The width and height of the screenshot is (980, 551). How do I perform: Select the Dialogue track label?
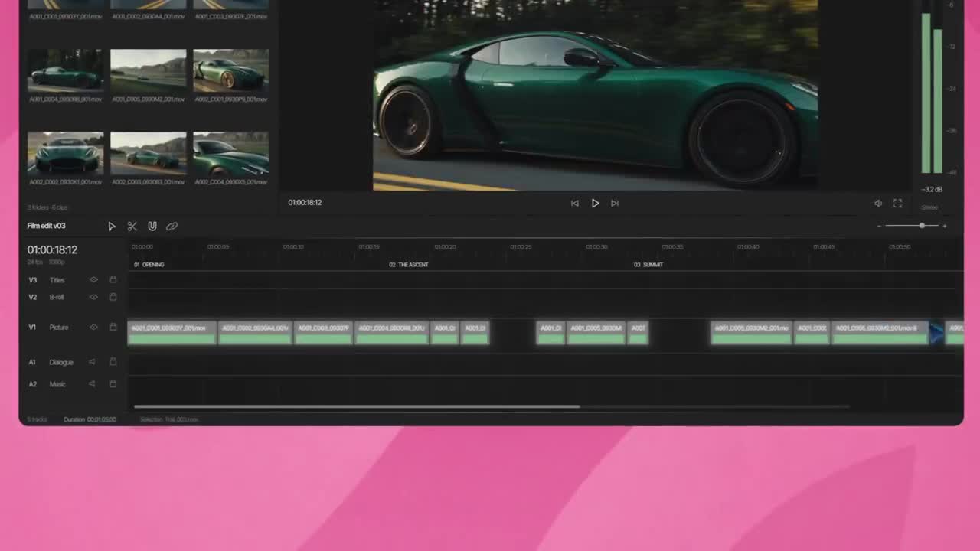[x=61, y=362]
